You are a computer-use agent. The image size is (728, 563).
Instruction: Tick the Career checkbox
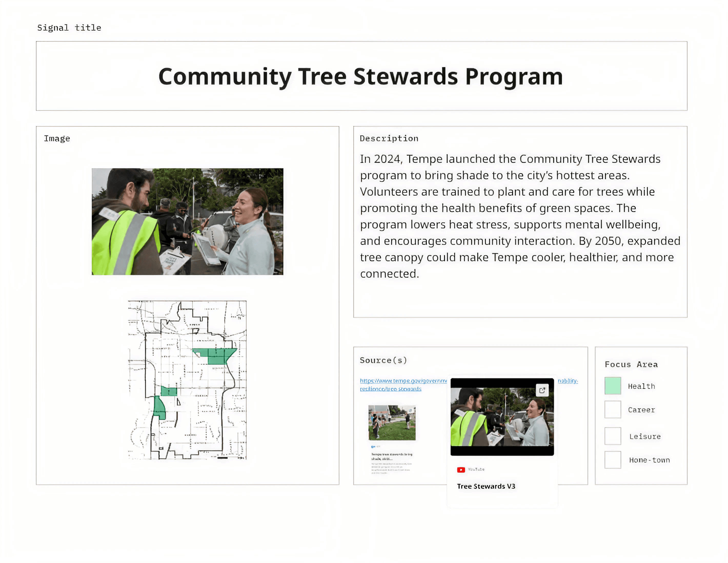[612, 409]
